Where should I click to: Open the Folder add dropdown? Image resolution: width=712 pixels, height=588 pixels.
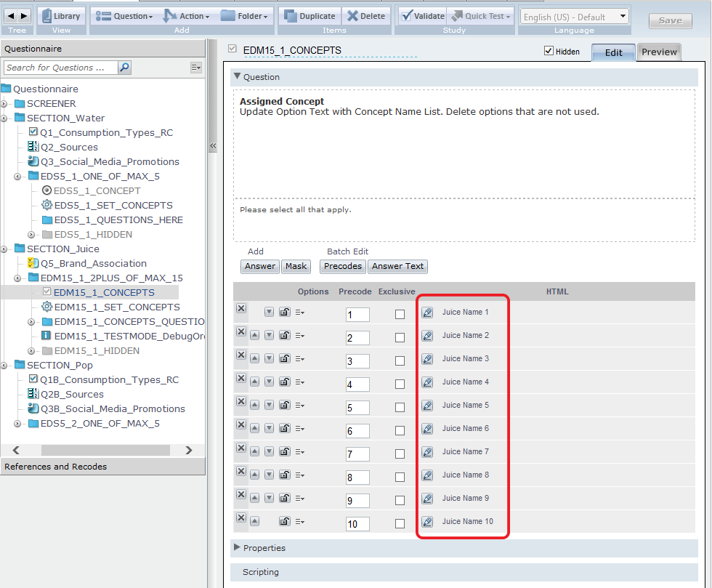(244, 16)
